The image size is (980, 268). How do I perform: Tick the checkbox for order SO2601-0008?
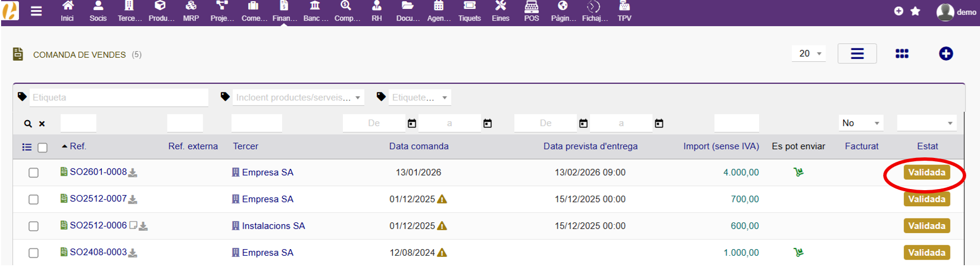(x=33, y=173)
